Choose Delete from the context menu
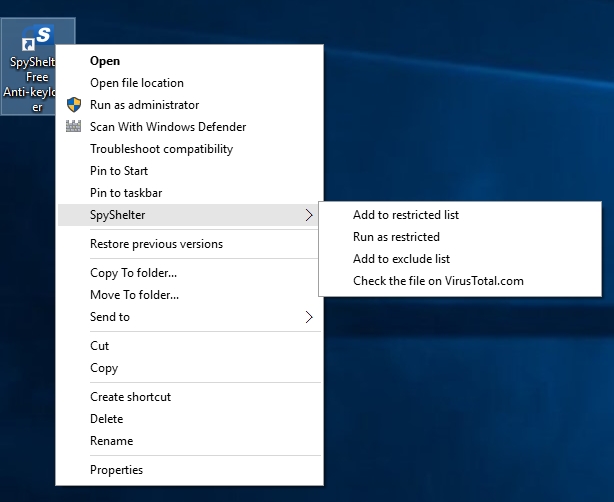This screenshot has width=614, height=502. click(190, 419)
